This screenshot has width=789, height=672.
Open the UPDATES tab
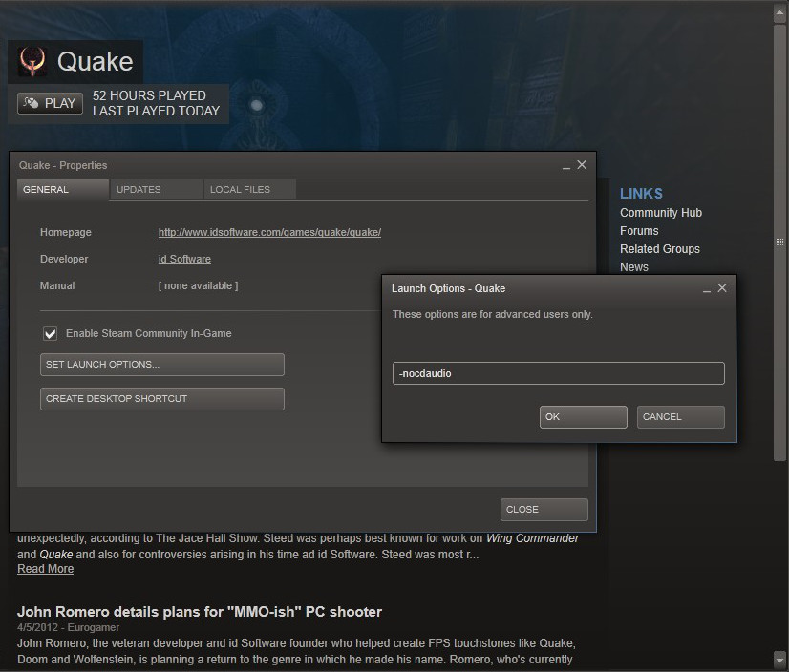[x=157, y=190]
